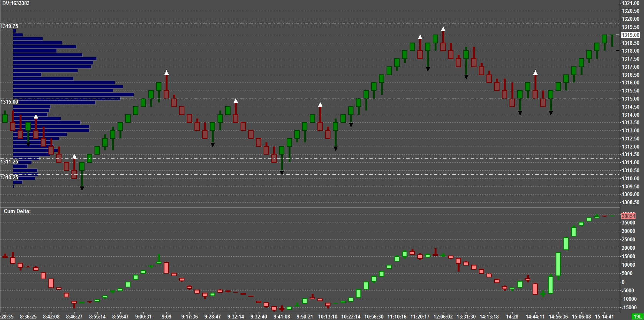
Task: Click the 8:36:25 time label
Action: pyautogui.click(x=28, y=317)
